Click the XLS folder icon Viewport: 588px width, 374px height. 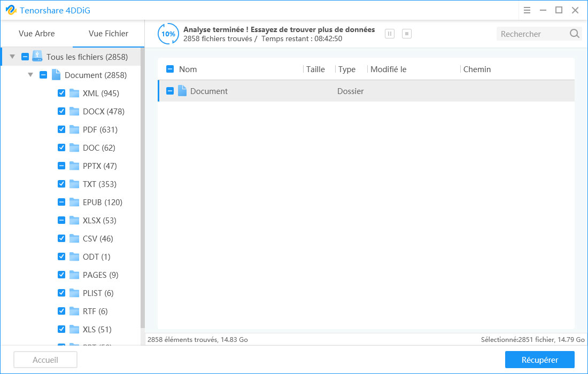[74, 330]
